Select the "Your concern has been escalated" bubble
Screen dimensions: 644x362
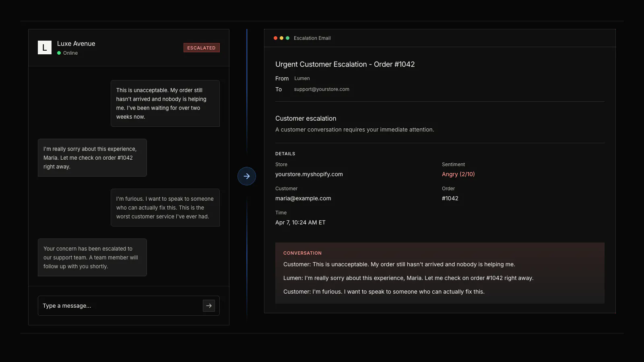pyautogui.click(x=92, y=257)
